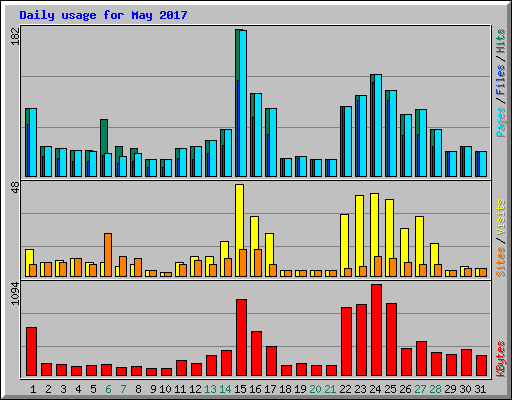Screen dimensions: 512x400
Task: Select the red KBytes bar for day 15
Action: point(241,338)
